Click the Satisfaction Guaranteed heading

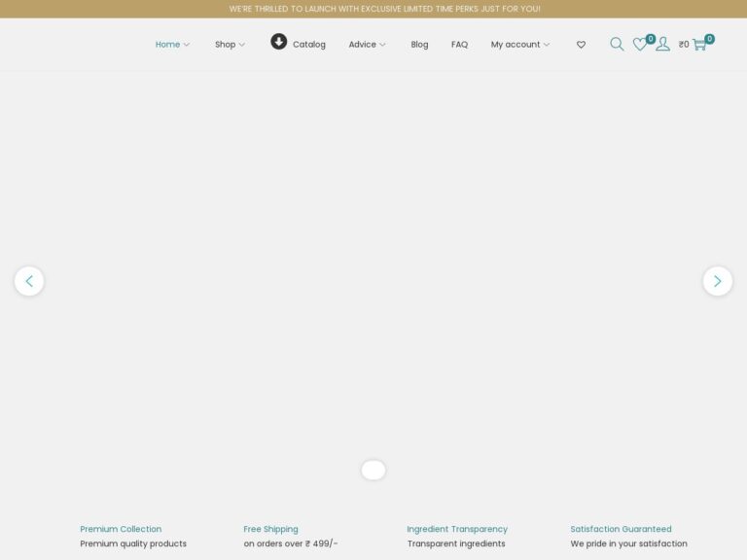click(621, 529)
